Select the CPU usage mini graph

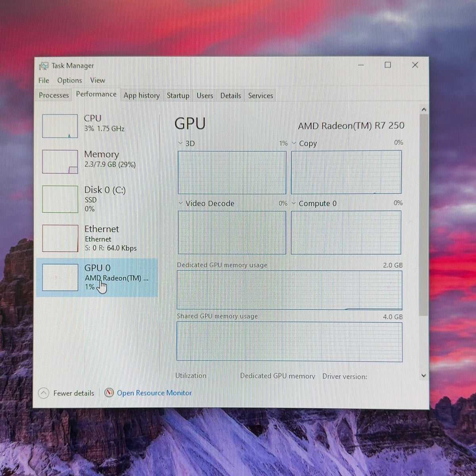coord(60,126)
